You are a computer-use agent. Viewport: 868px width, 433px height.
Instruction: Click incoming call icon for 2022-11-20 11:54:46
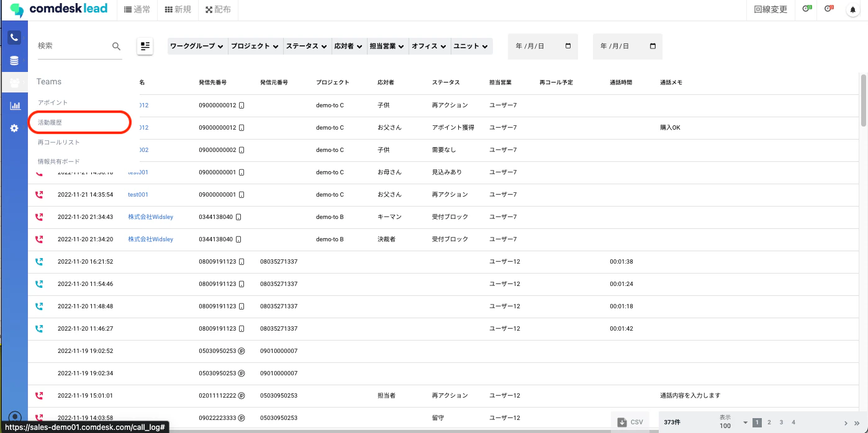(x=39, y=283)
